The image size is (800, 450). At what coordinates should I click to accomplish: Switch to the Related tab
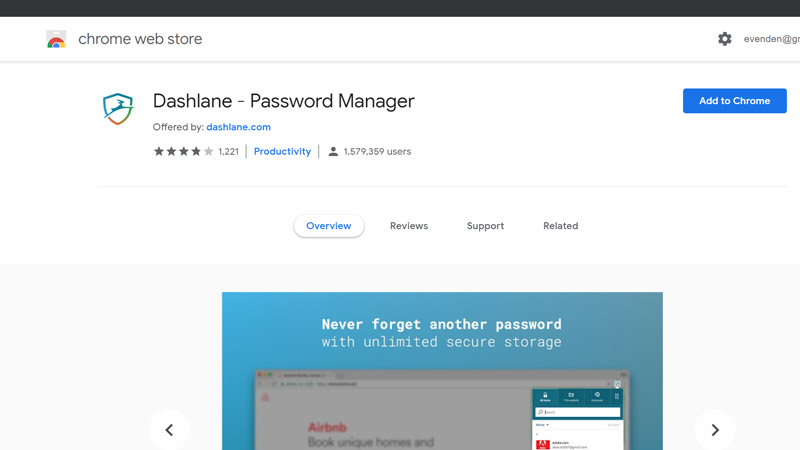coord(560,226)
